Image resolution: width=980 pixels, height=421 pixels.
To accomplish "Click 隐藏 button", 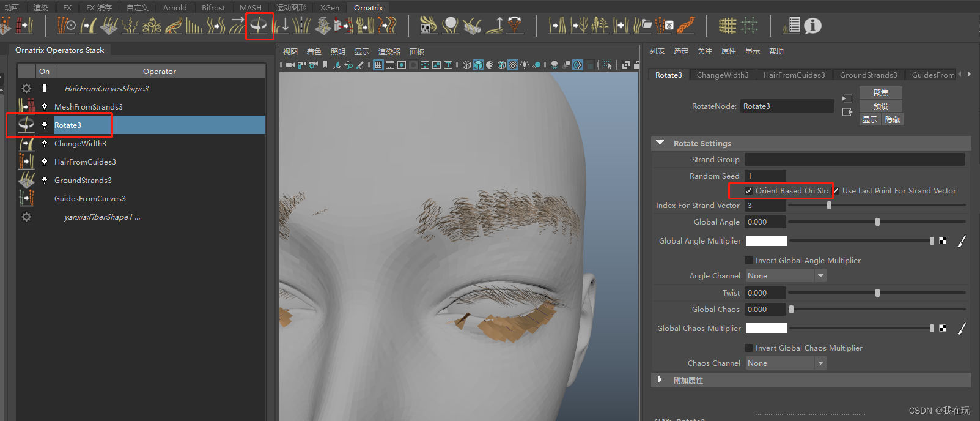I will (893, 120).
